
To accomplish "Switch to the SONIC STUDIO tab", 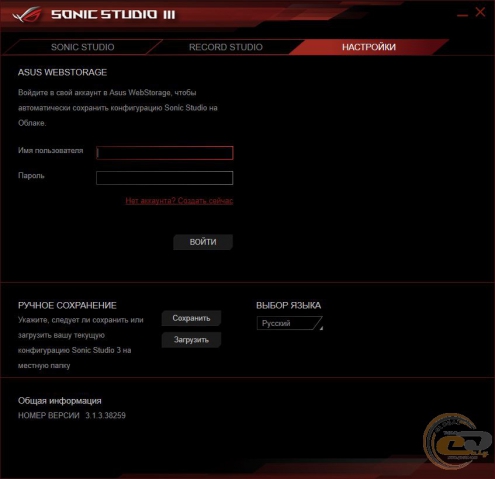I will pos(82,47).
